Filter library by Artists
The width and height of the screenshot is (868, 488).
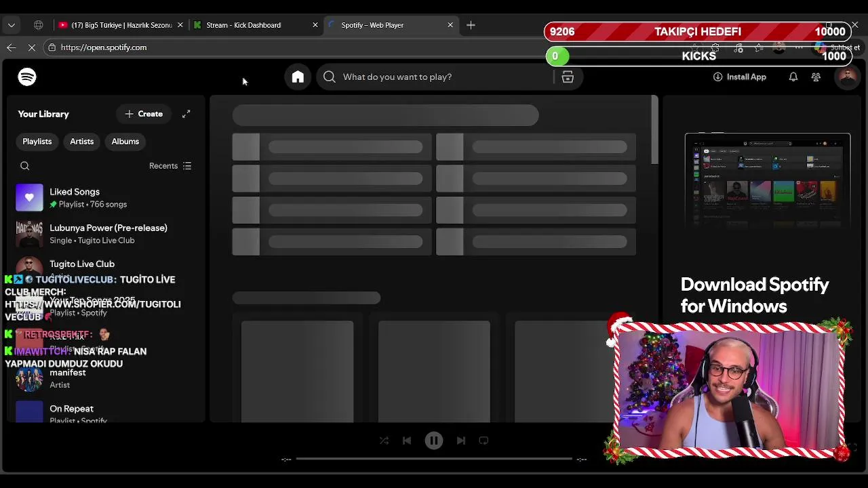[x=81, y=142]
